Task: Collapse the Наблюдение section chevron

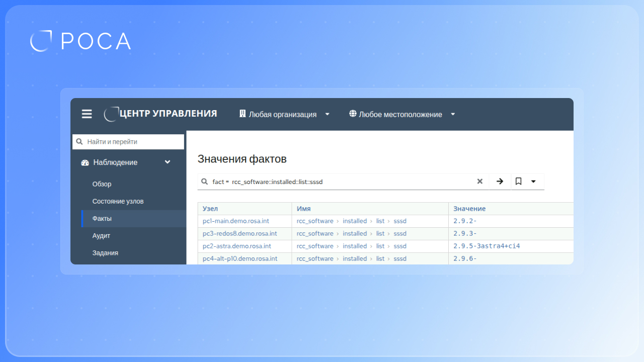Action: click(168, 162)
